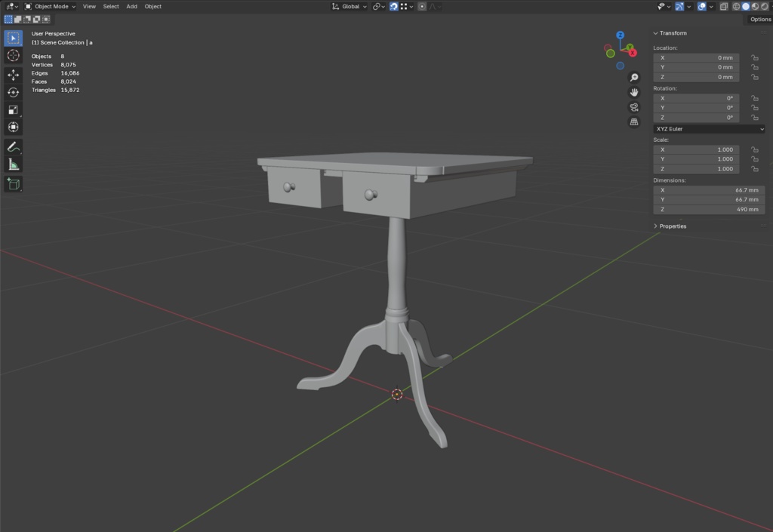This screenshot has height=532, width=773.
Task: Open the gizmo options dropdown arrow
Action: click(x=688, y=6)
